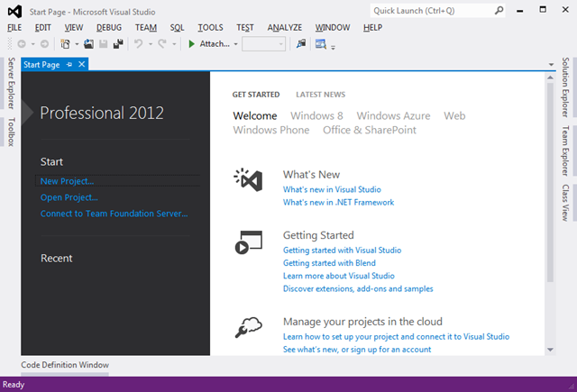Open the TOOLS menu

pos(210,28)
